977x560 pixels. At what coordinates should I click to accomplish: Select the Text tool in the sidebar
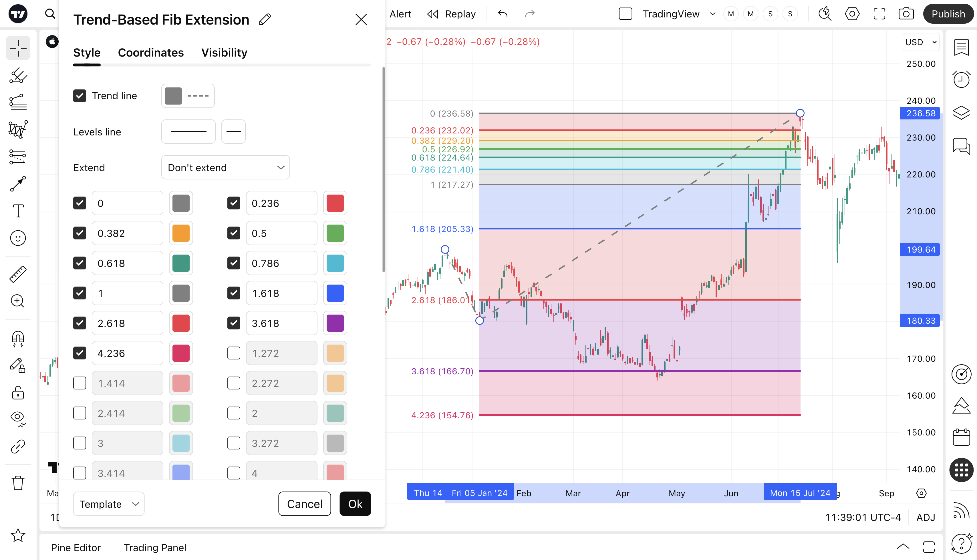(18, 211)
